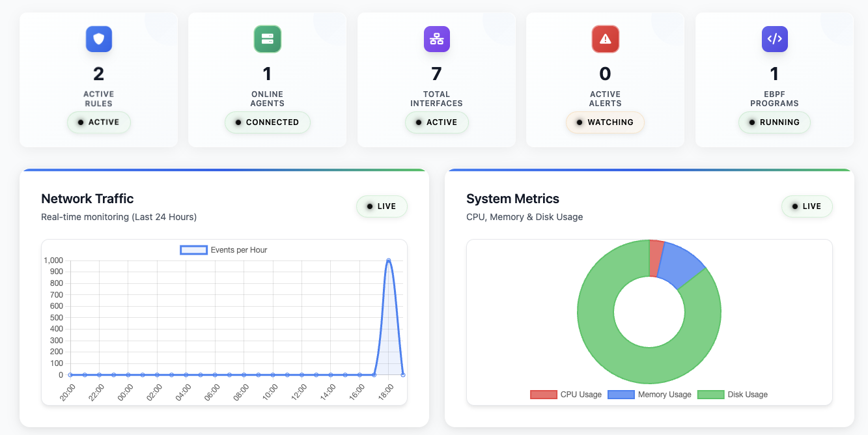Toggle the LIVE indicator on System Metrics
Image resolution: width=868 pixels, height=435 pixels.
point(807,206)
